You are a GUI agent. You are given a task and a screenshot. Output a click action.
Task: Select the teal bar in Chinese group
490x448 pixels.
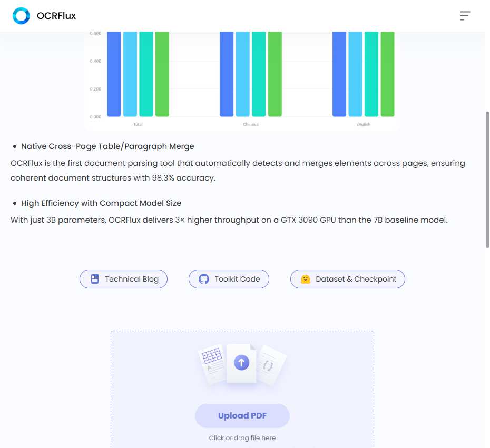point(259,74)
